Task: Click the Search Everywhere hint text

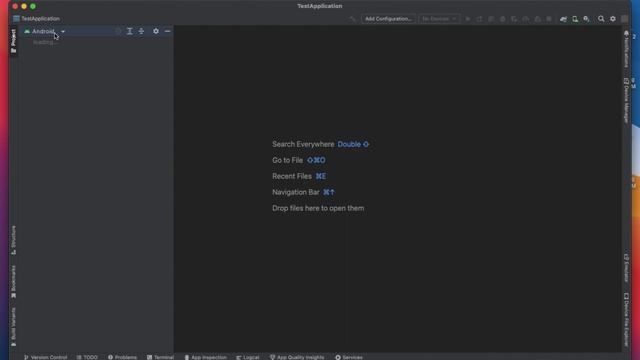Action: click(303, 144)
